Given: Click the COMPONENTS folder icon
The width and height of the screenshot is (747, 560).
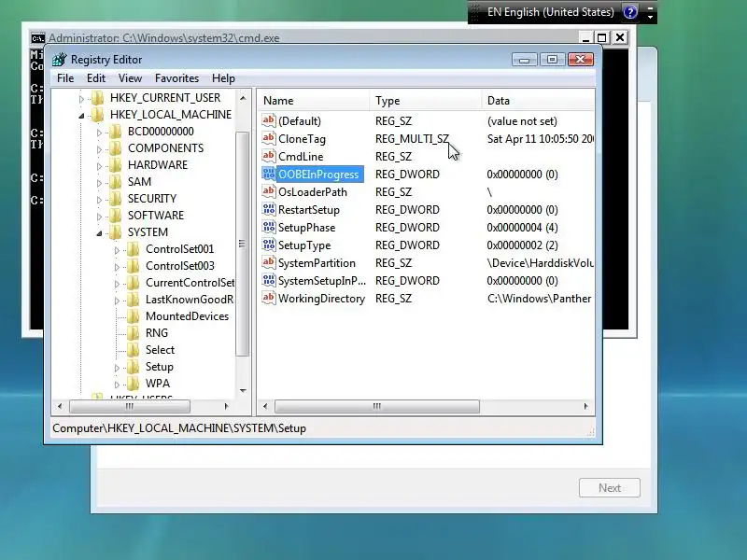Looking at the screenshot, I should tap(115, 148).
